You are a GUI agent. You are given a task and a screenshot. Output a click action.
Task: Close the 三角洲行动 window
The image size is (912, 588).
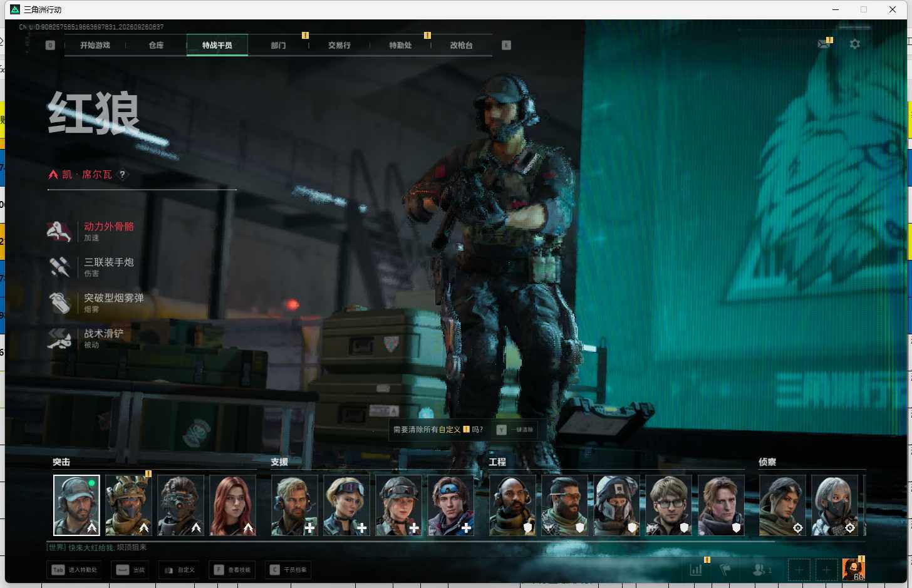(893, 9)
